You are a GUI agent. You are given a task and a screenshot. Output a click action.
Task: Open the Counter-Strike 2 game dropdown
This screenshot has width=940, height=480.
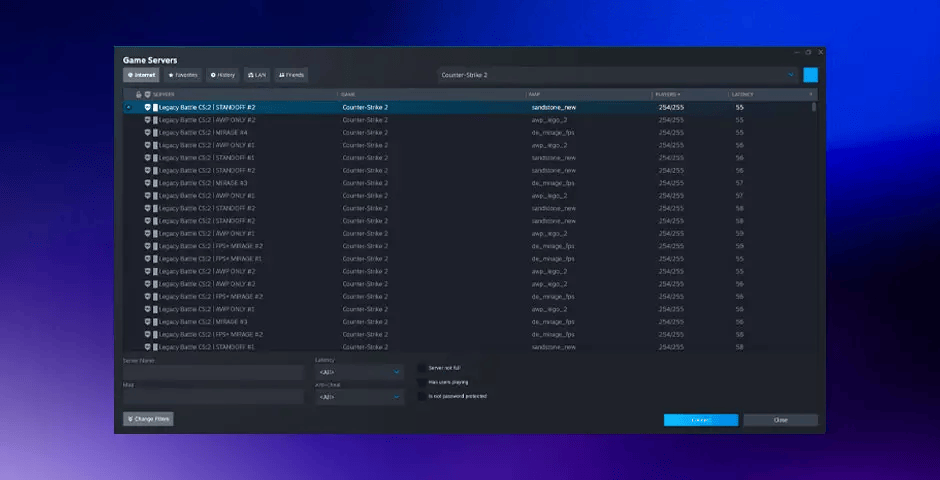617,75
